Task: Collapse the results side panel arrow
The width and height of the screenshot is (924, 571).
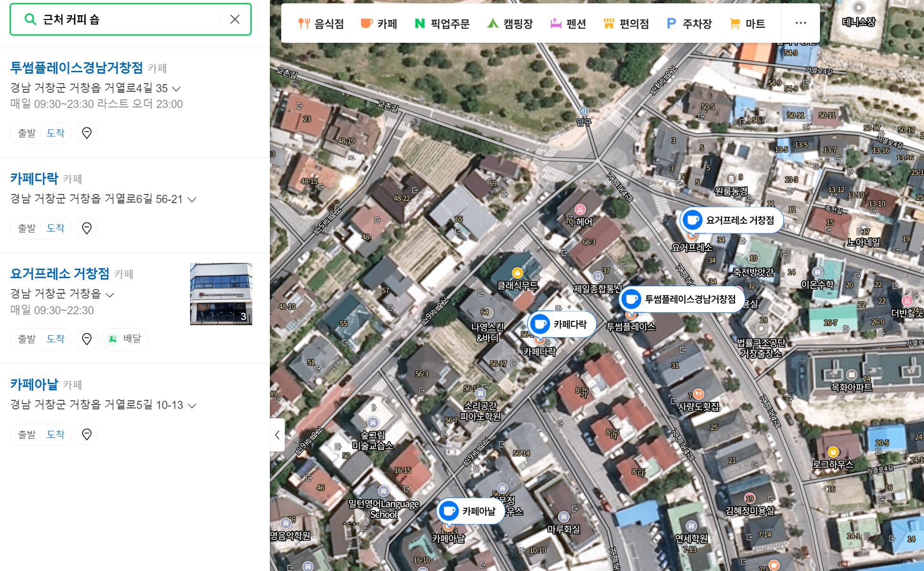Action: [277, 435]
